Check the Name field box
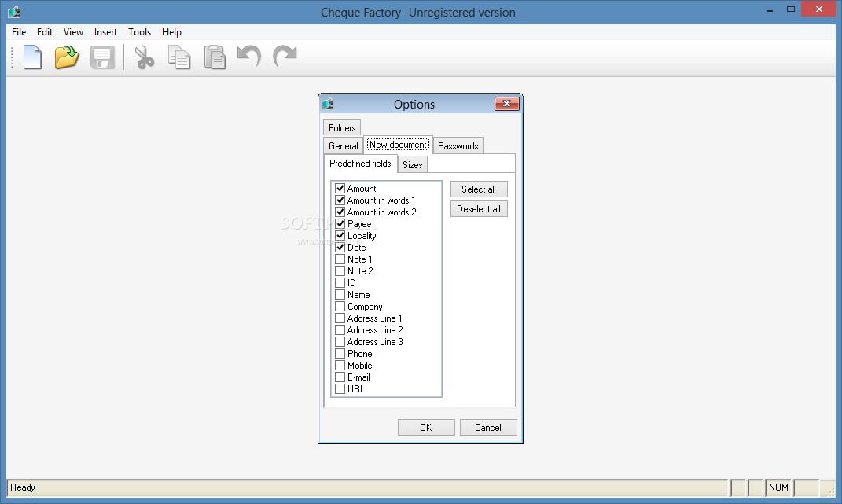 pyautogui.click(x=340, y=295)
